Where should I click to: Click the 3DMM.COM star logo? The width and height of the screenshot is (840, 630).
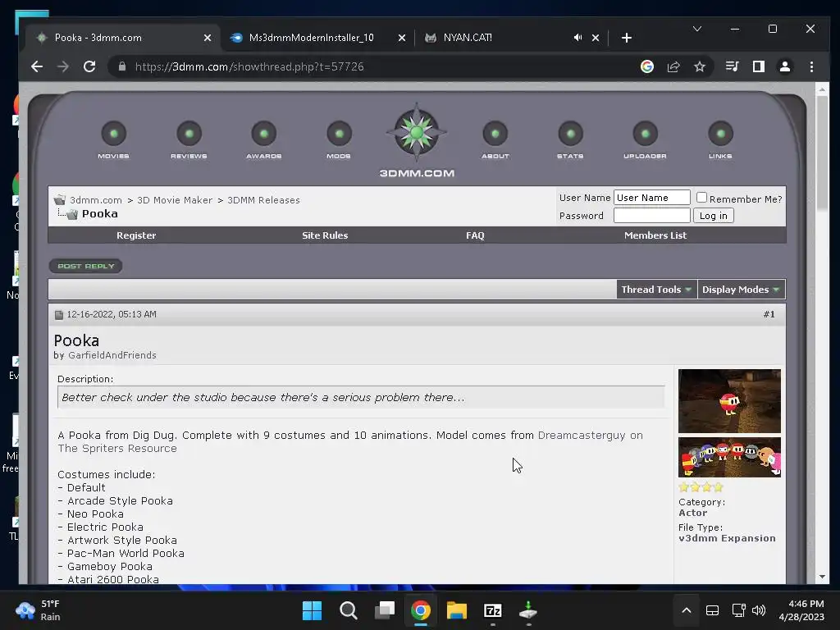coord(417,132)
